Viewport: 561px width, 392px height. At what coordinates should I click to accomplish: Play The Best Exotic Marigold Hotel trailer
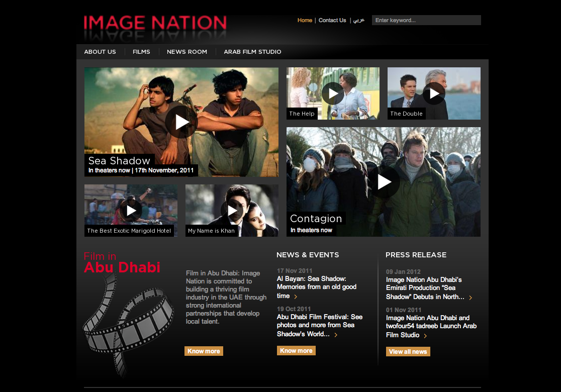131,211
